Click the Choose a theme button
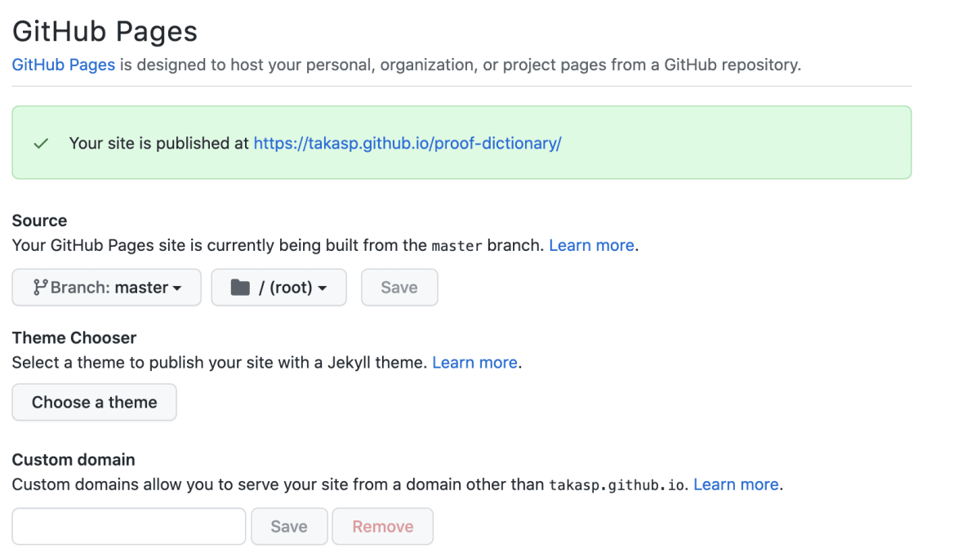The width and height of the screenshot is (980, 558). click(x=94, y=402)
